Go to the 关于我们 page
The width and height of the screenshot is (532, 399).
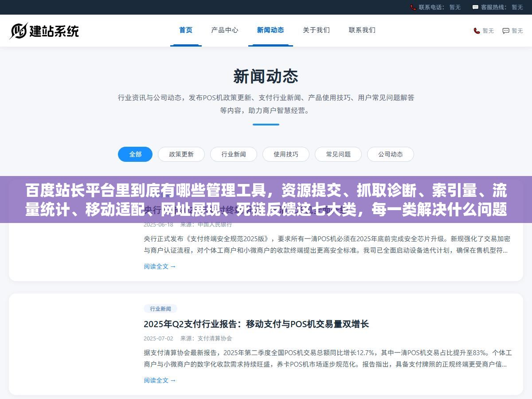click(316, 30)
